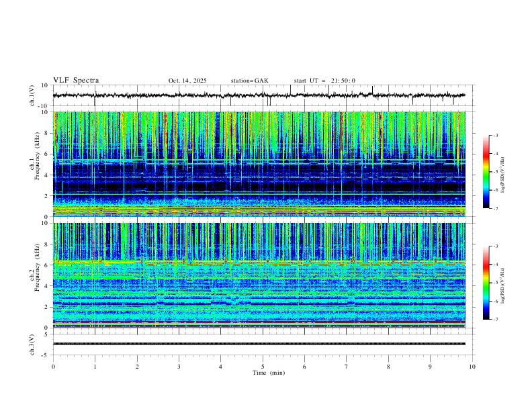Click time axis tick label "0"
The height and width of the screenshot is (411, 532).
[53, 367]
